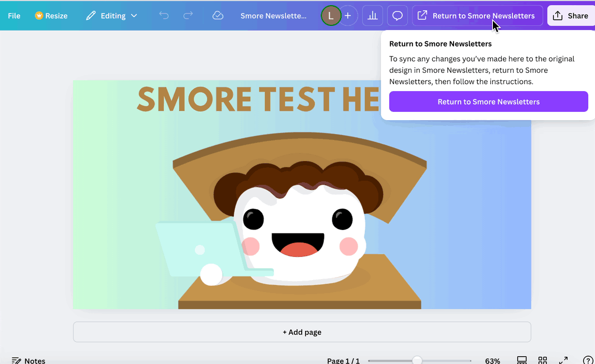Open the zoom percentage selector
Screen dimensions: 595x364
pos(492,359)
